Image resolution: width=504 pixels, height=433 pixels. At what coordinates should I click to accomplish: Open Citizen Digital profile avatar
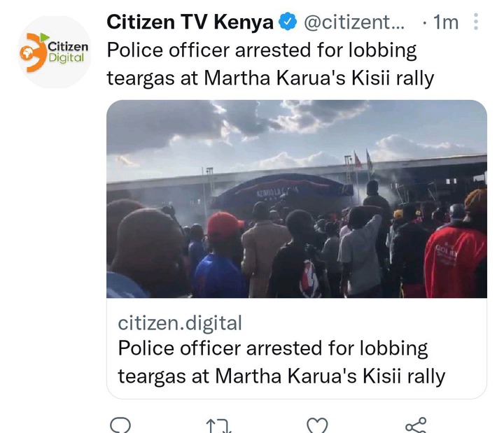[x=55, y=52]
